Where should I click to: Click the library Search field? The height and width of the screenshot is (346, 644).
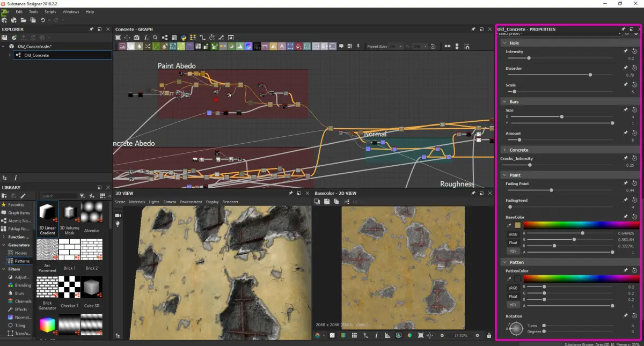58,196
